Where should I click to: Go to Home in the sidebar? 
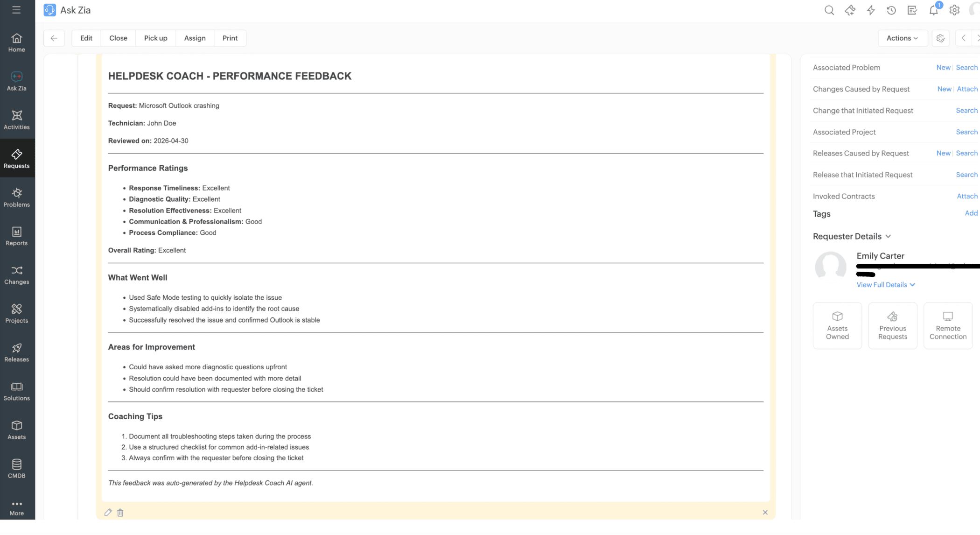click(x=17, y=43)
